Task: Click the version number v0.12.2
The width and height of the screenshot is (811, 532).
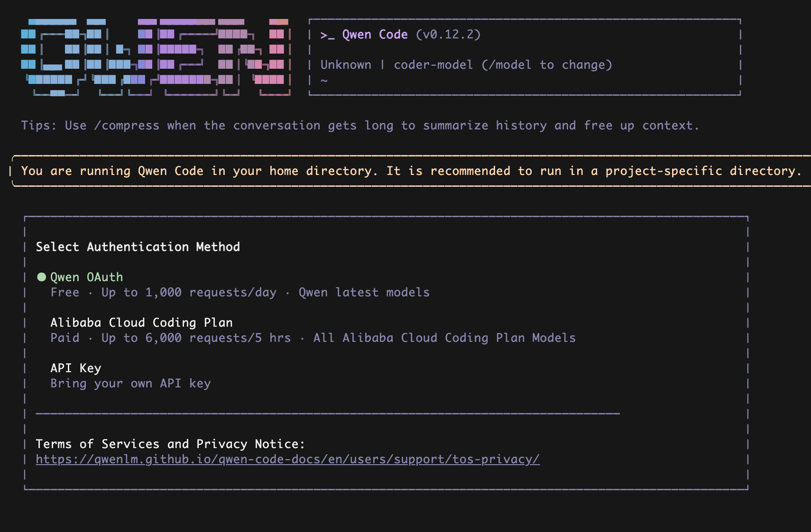Action: (x=448, y=35)
